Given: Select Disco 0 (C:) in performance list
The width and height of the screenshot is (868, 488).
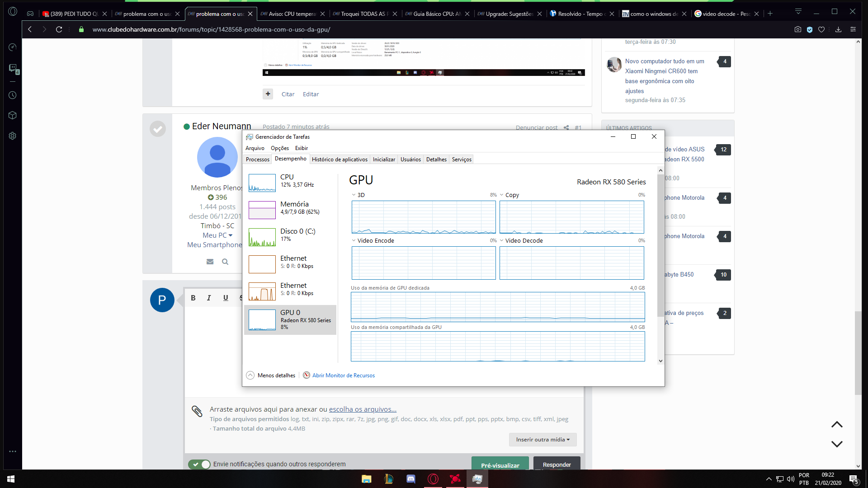Looking at the screenshot, I should [x=290, y=237].
